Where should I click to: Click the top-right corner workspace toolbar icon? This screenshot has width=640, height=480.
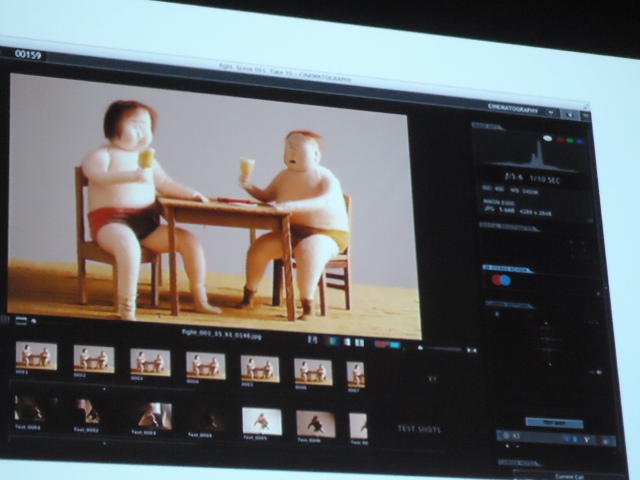[x=585, y=116]
